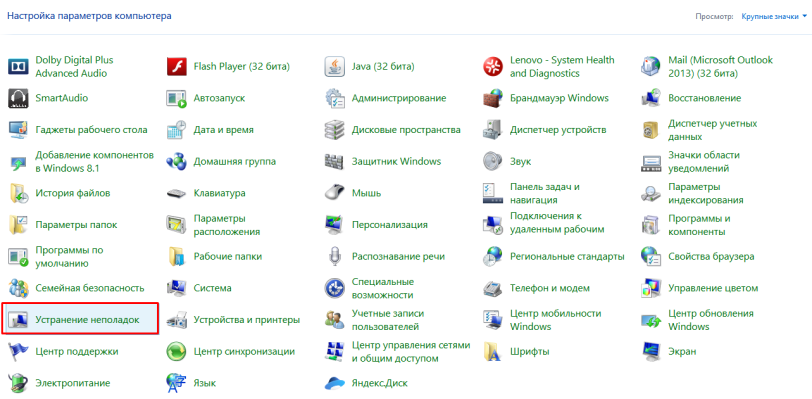Open 'Параметры индексирования' link
Viewport: 812px width, 399px height.
coord(706,193)
